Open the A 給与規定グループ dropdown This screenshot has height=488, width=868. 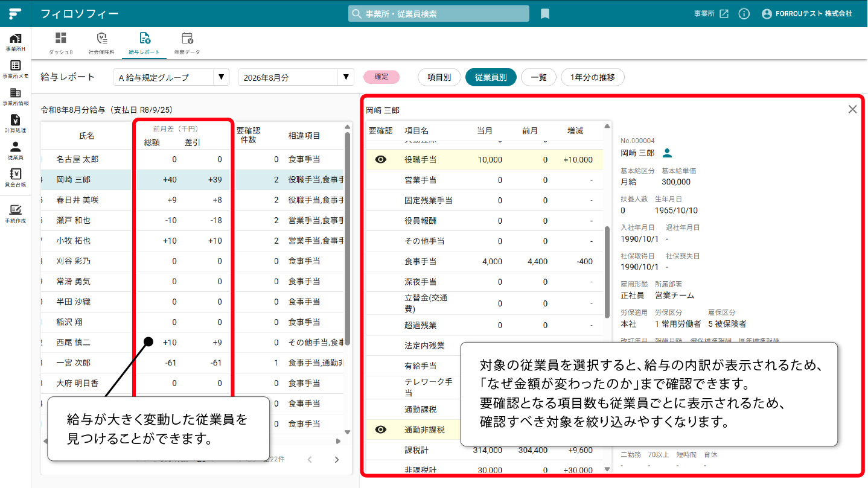[171, 77]
